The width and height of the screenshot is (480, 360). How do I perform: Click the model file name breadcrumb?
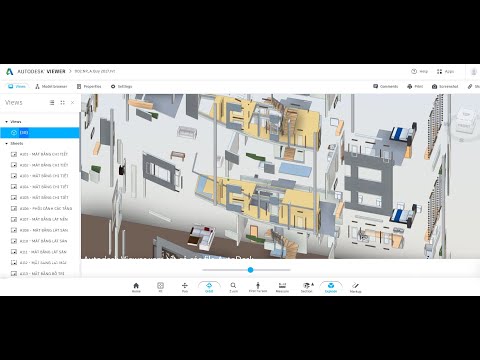click(95, 71)
